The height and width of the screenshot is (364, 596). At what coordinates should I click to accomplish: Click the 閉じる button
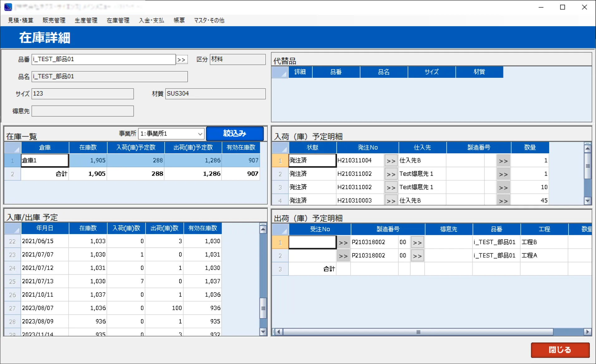pyautogui.click(x=560, y=350)
